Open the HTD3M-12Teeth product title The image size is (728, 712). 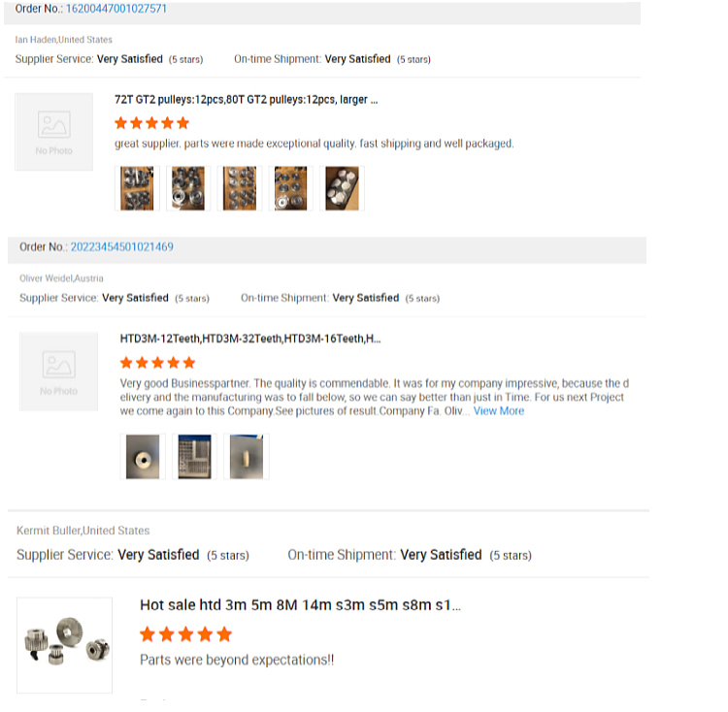[x=250, y=340]
